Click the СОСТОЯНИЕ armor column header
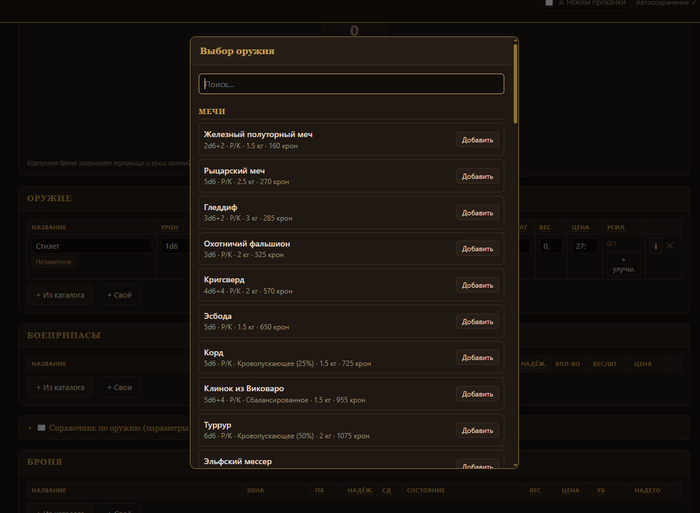The width and height of the screenshot is (700, 513). click(x=426, y=490)
